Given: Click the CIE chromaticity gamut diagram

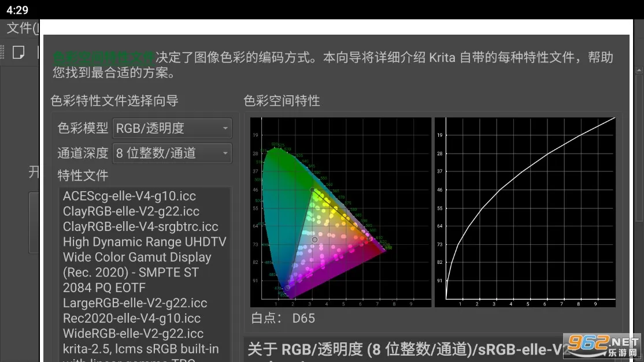Looking at the screenshot, I should click(340, 212).
